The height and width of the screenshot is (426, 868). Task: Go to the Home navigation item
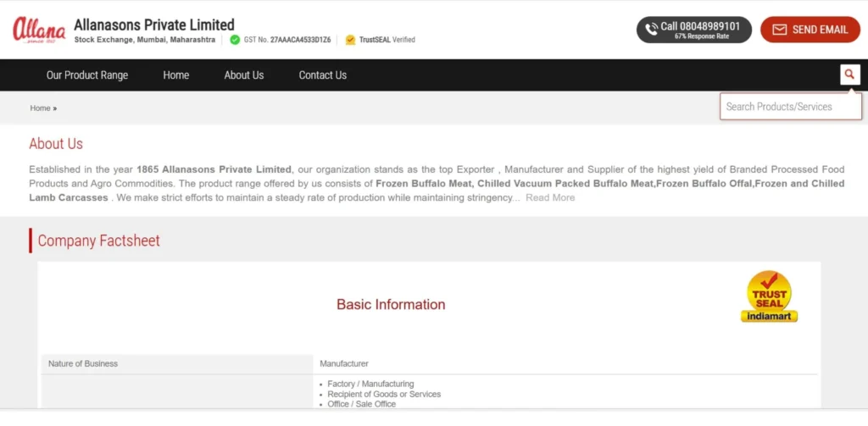click(x=176, y=75)
